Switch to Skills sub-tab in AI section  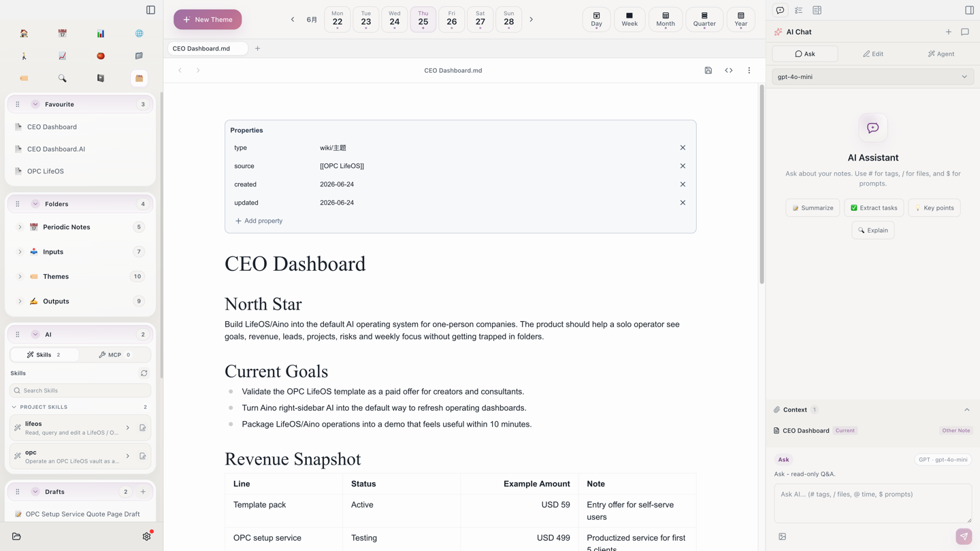click(x=44, y=355)
